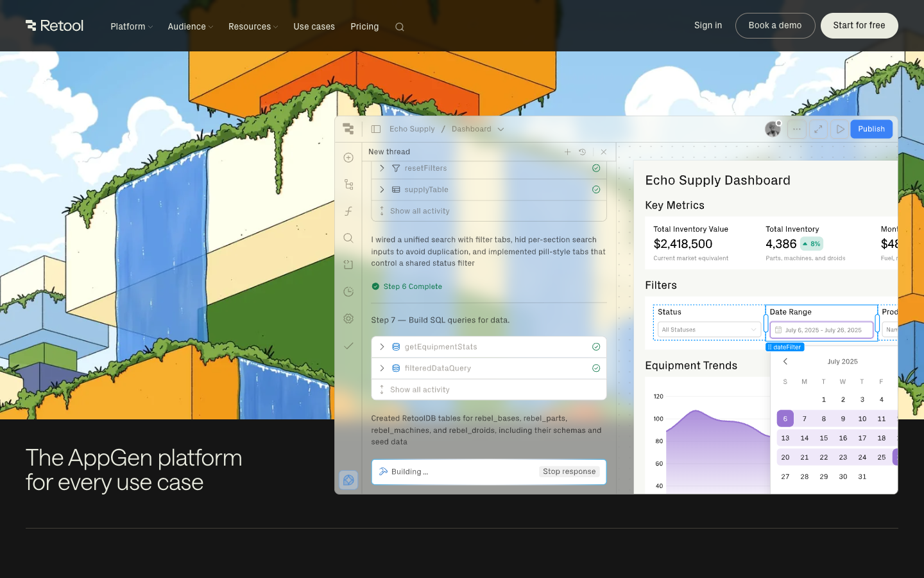Click the "July 2025" calendar month title
Viewport: 924px width, 578px height.
tap(843, 362)
